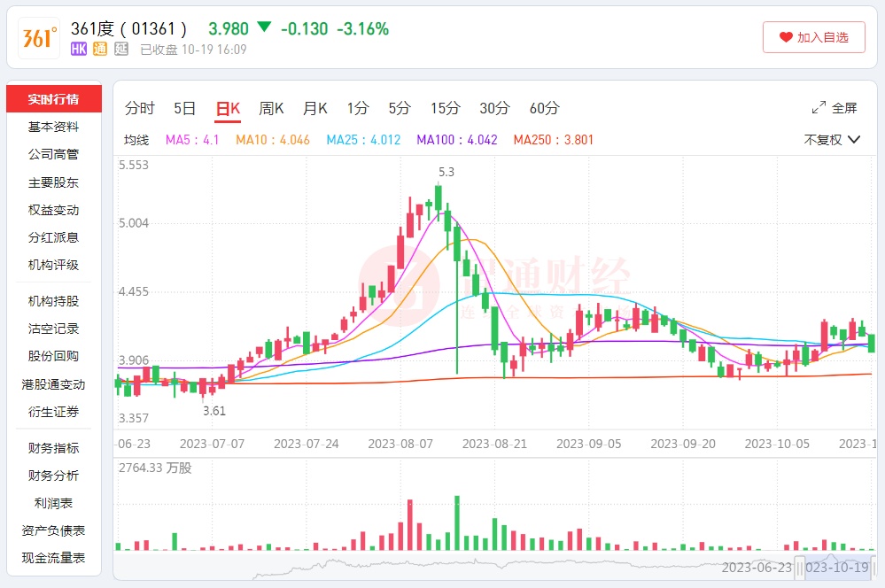Click the 361° company logo

[x=39, y=38]
